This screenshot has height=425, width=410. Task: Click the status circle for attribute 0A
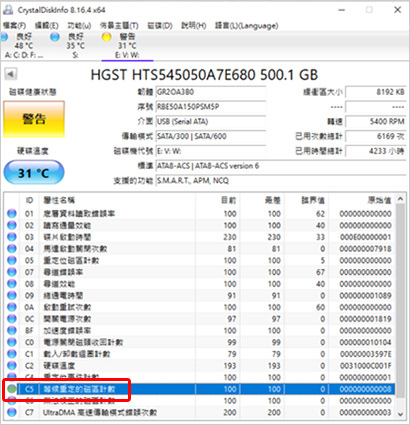pyautogui.click(x=12, y=307)
